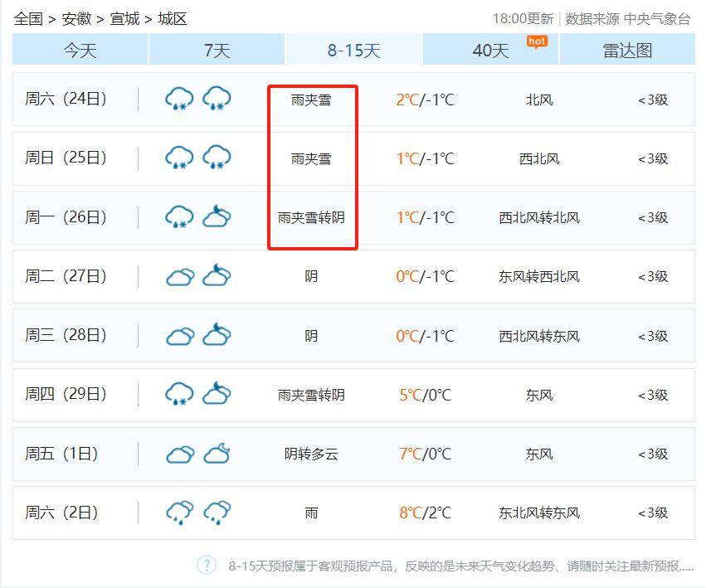Switch to the 今天 tab
Image resolution: width=706 pixels, height=588 pixels.
78,51
